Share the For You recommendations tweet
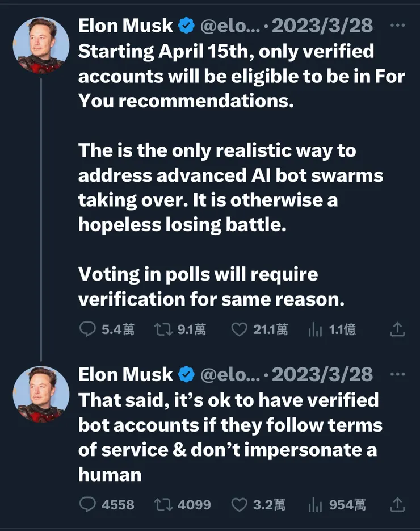420x531 pixels. tap(398, 329)
